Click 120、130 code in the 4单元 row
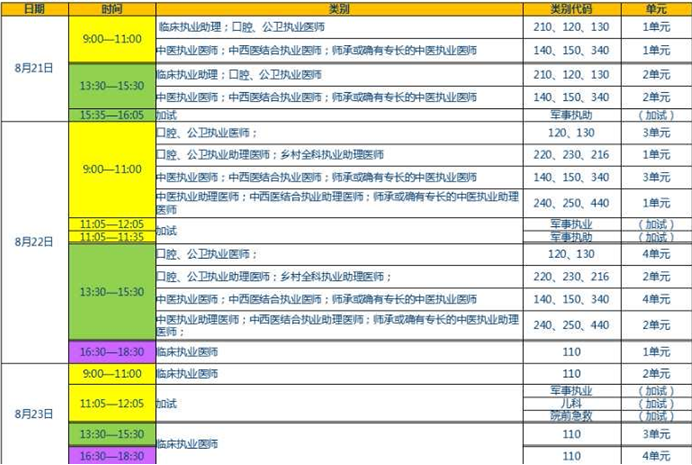Viewport: 692px width, 465px height. pos(573,254)
